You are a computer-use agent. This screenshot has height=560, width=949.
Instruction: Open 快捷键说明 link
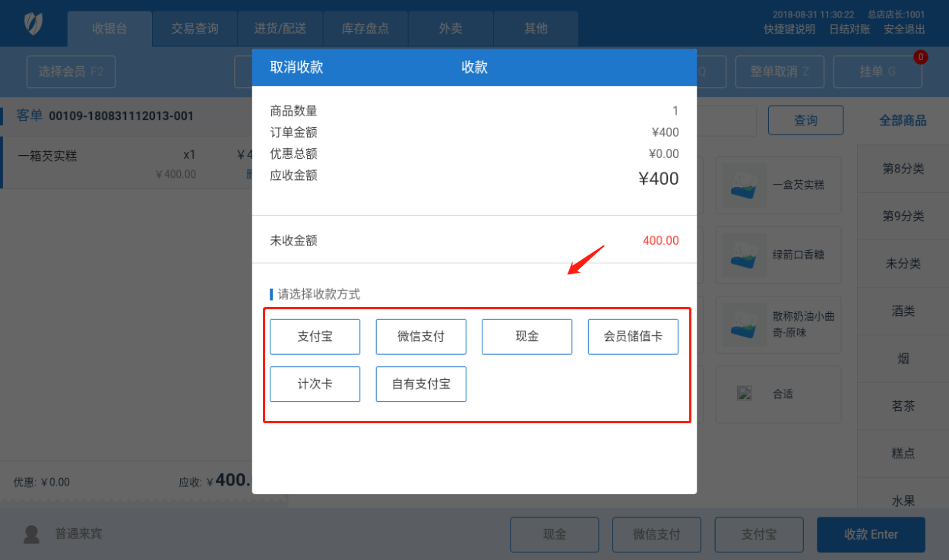click(x=789, y=30)
